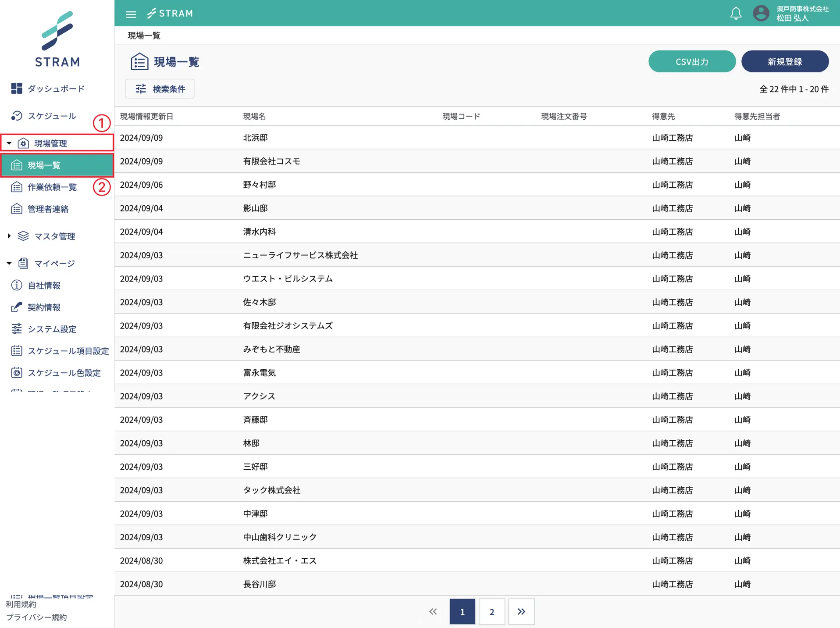Jump to last page with double arrow
The height and width of the screenshot is (628, 840).
(x=521, y=612)
